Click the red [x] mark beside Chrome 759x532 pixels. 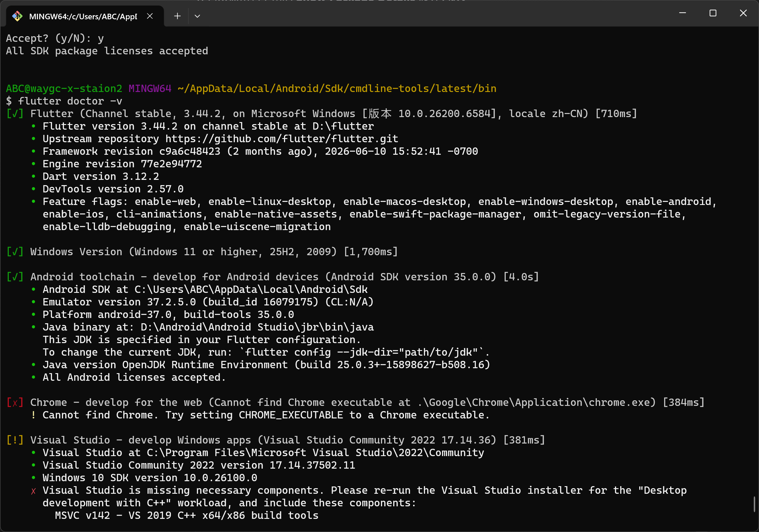tap(15, 402)
